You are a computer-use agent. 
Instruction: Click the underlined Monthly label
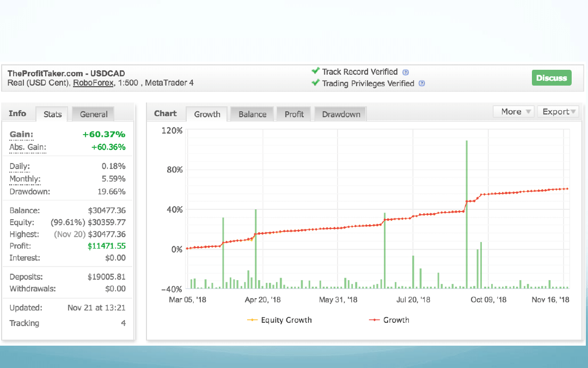tap(25, 179)
